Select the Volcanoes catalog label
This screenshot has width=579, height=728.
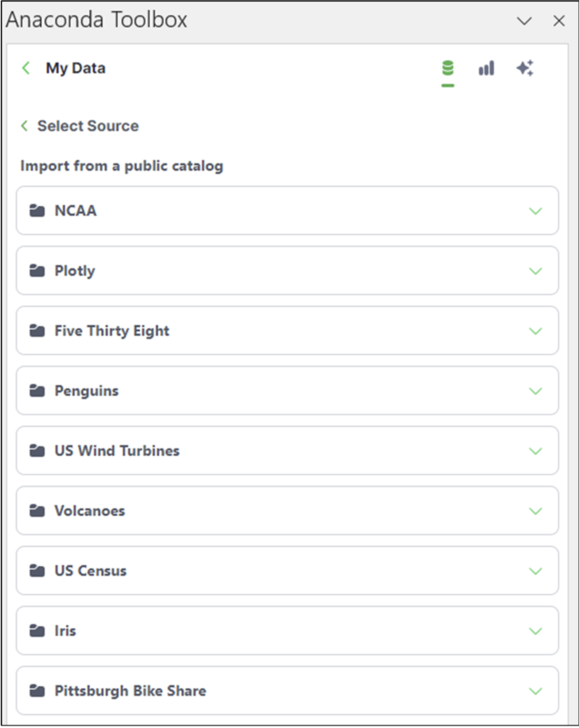click(90, 511)
